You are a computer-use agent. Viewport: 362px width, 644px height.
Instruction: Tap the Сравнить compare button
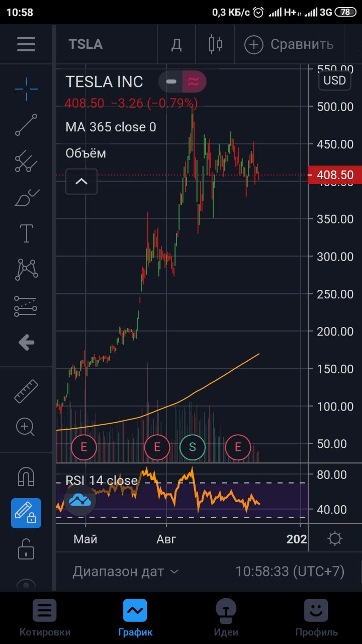289,44
